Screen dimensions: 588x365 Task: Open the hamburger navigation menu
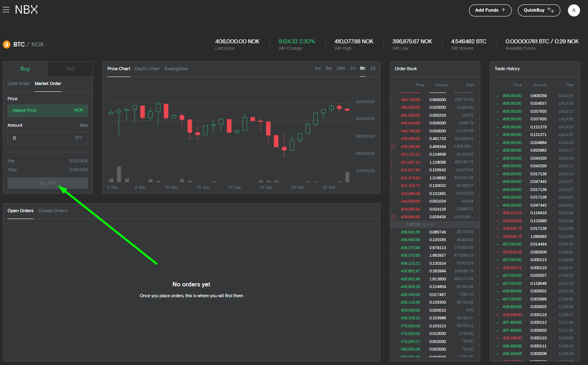(6, 10)
